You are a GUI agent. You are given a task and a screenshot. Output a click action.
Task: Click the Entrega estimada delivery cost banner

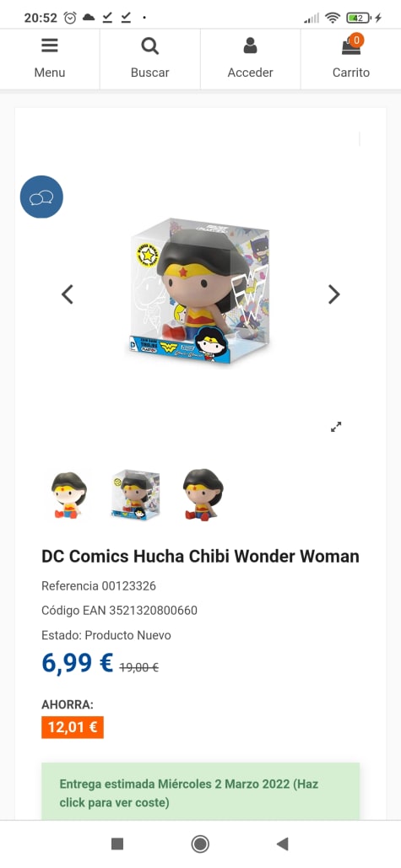click(201, 792)
